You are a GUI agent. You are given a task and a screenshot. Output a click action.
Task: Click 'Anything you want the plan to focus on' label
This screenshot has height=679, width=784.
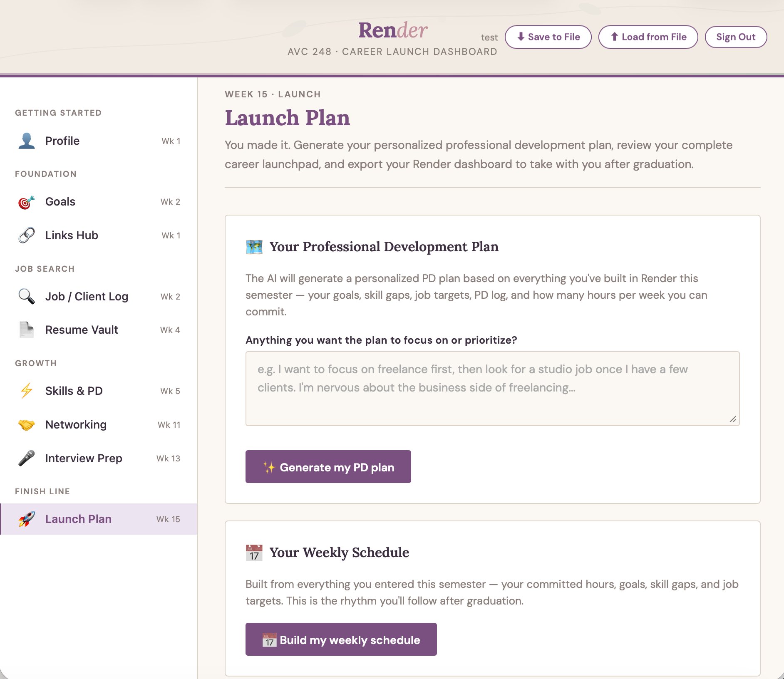pos(381,340)
